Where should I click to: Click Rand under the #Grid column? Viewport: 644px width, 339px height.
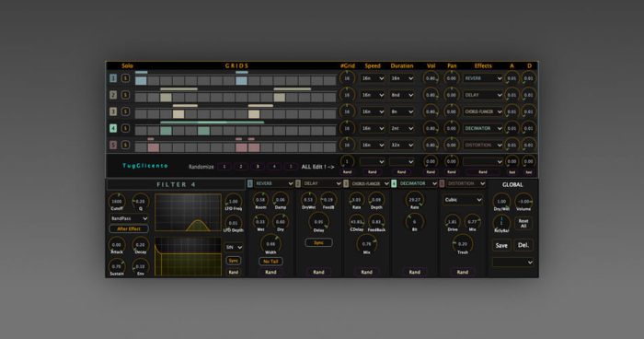click(347, 172)
